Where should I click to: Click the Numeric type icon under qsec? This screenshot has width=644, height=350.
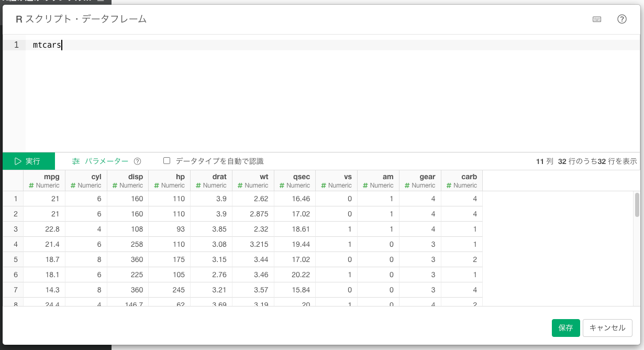pos(282,185)
